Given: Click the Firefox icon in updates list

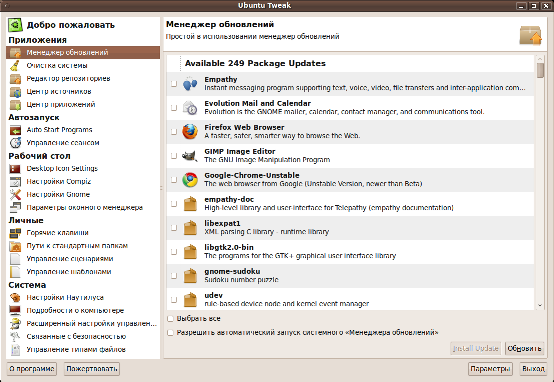Looking at the screenshot, I should [x=190, y=131].
